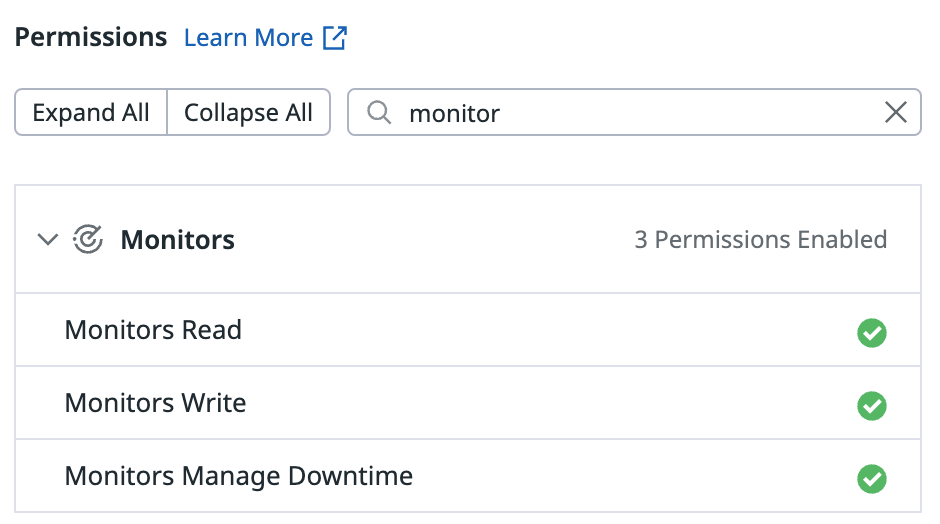The height and width of the screenshot is (524, 940).
Task: Select the Monitors Manage Downtime permission label
Action: tap(238, 476)
